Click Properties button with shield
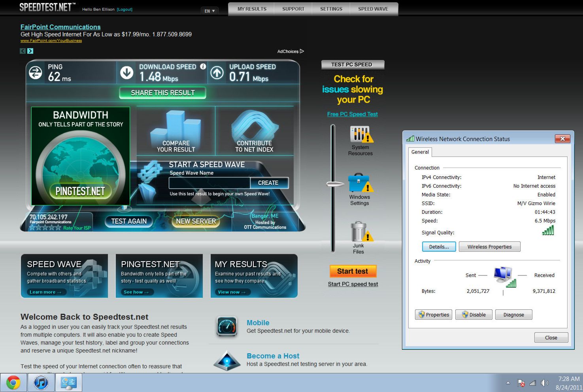The width and height of the screenshot is (583, 392). click(434, 315)
